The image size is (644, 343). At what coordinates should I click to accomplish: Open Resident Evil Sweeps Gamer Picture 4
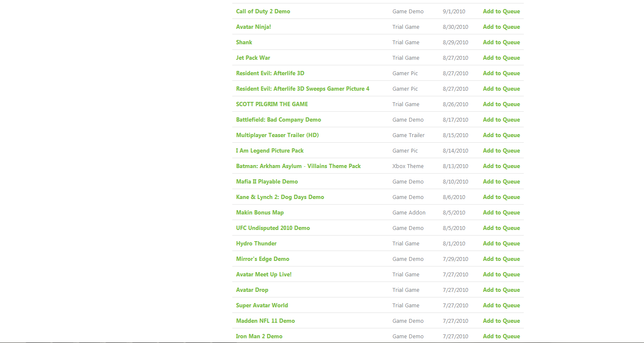tap(303, 89)
